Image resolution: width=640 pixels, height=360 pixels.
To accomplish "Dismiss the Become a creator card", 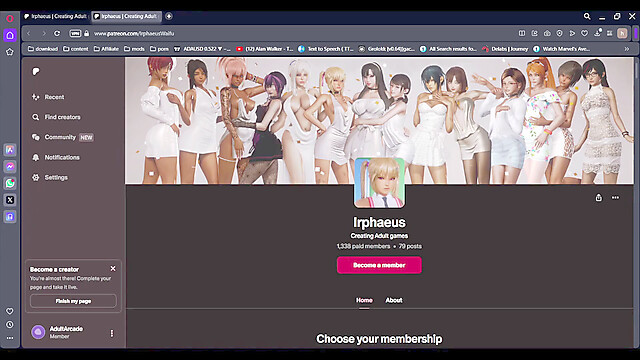I will pos(113,269).
